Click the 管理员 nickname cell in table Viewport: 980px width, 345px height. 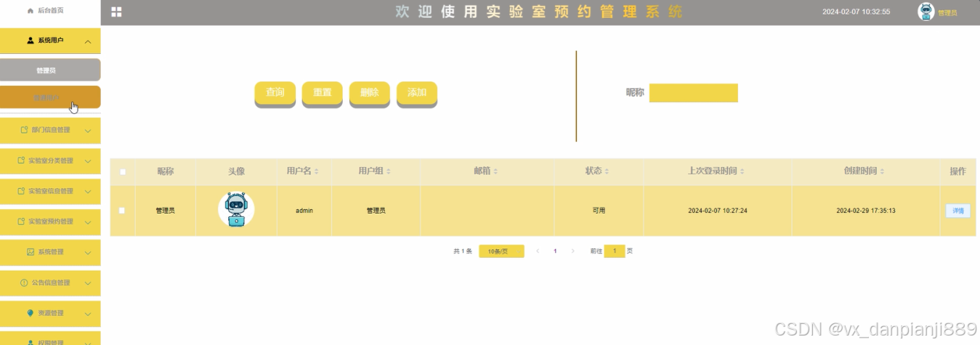[x=165, y=211]
